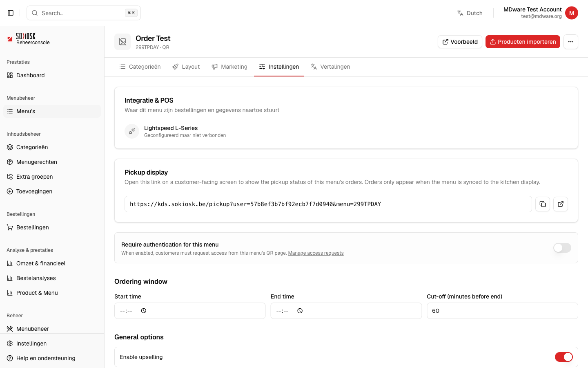This screenshot has width=588, height=368.
Task: Open Product & Menu analytics
Action: [x=52, y=293]
